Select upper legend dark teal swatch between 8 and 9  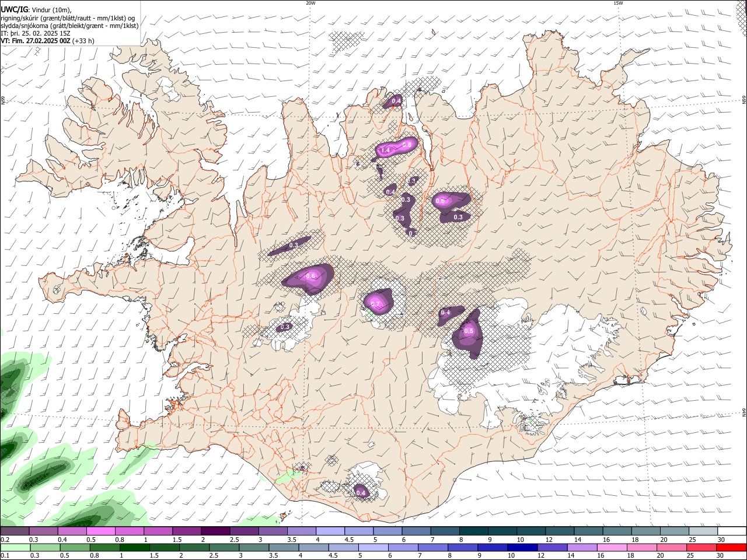tap(474, 531)
